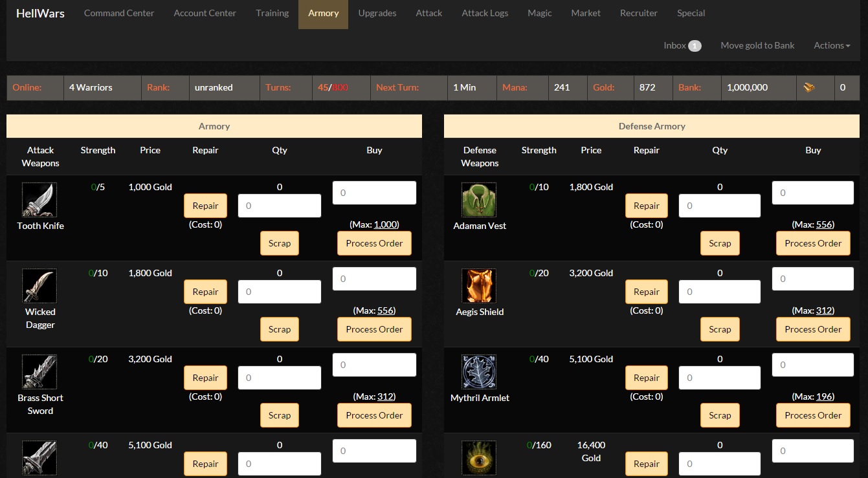Switch to the Training tab
Screen dimensions: 868x478
272,13
